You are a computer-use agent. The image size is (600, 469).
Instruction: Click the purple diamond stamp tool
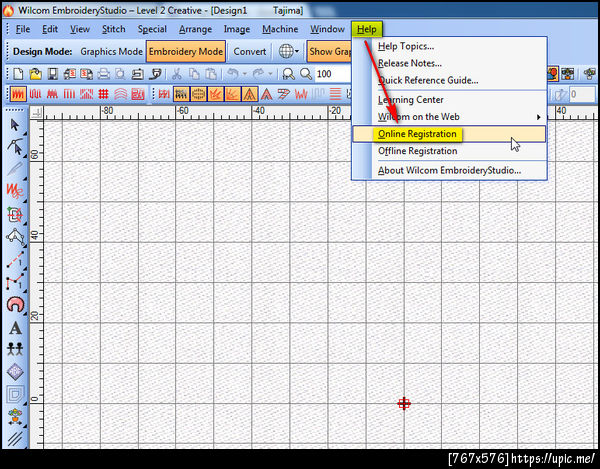[x=15, y=371]
